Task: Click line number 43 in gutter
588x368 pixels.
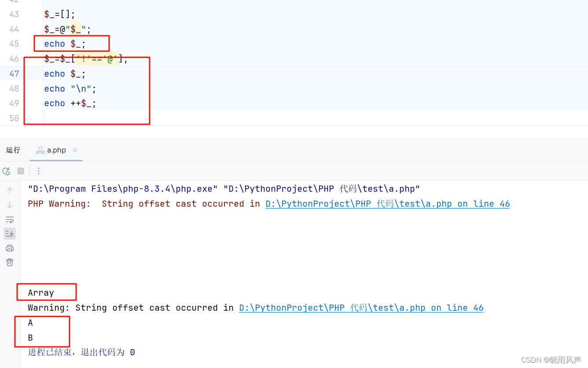Action: [x=14, y=14]
